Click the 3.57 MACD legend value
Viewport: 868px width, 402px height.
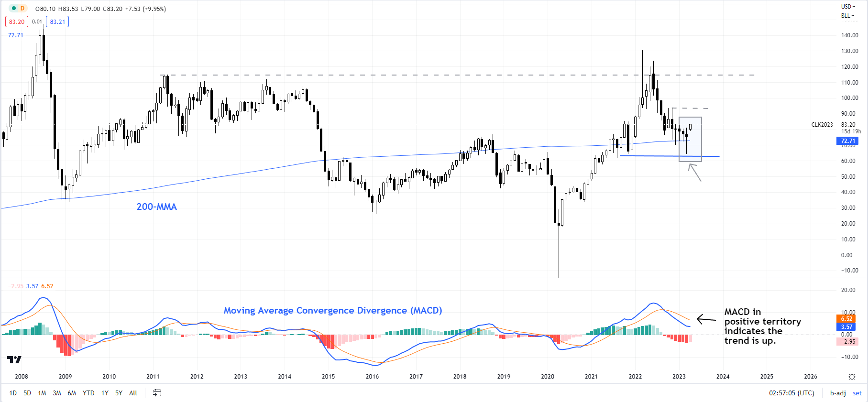coord(33,286)
